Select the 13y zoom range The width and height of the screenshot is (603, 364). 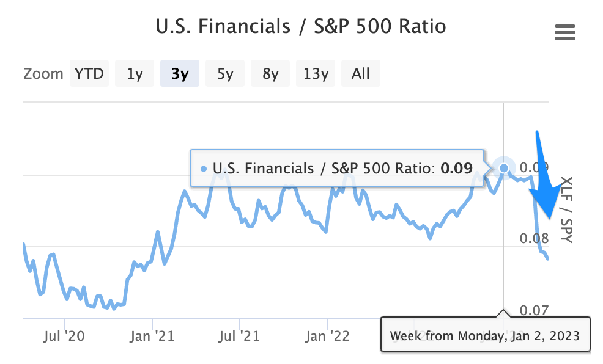[316, 73]
